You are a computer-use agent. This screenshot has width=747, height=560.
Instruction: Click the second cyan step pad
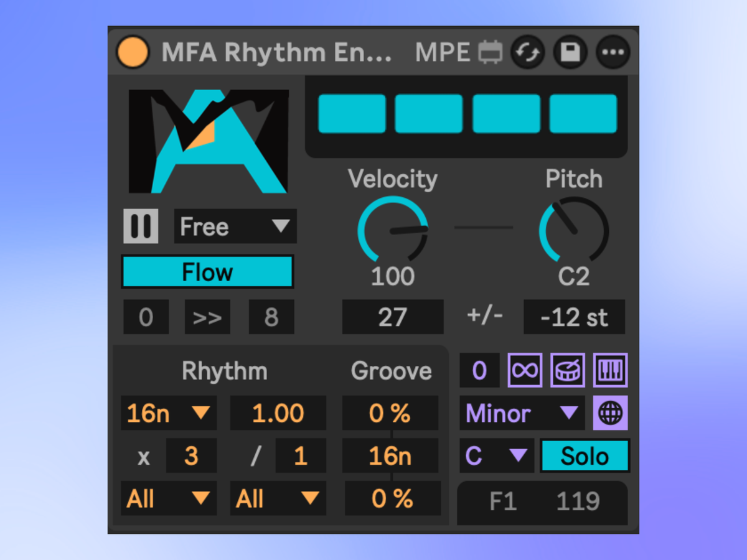pos(429,114)
